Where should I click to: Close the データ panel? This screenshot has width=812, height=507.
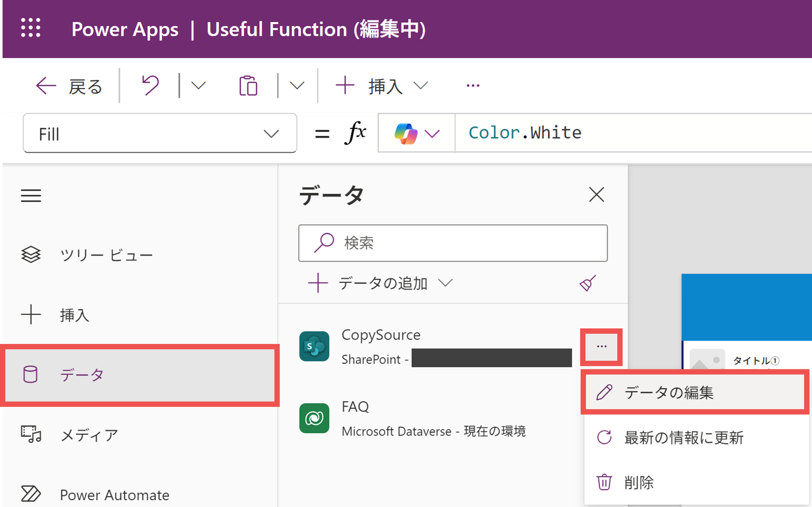[597, 194]
